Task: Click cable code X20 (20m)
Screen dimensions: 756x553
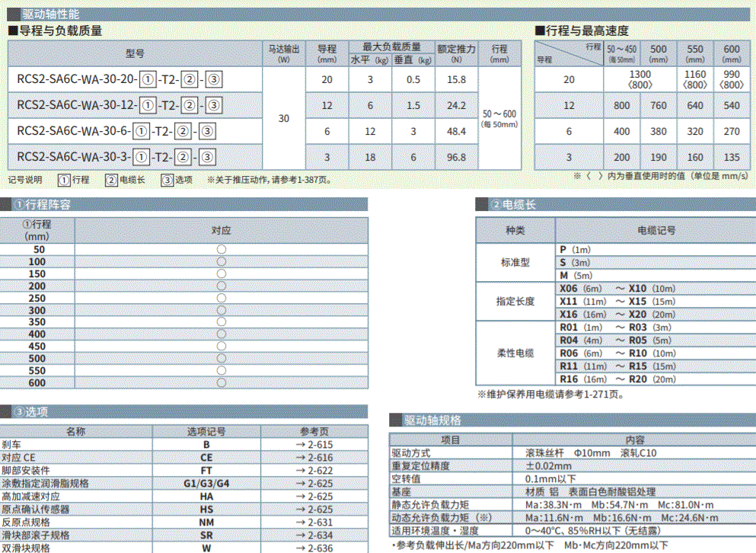Action: [652, 314]
